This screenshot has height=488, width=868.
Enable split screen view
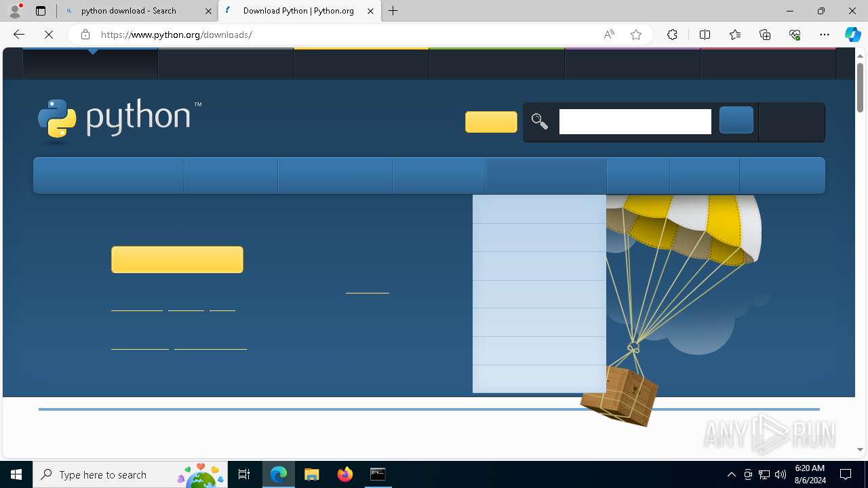click(705, 35)
